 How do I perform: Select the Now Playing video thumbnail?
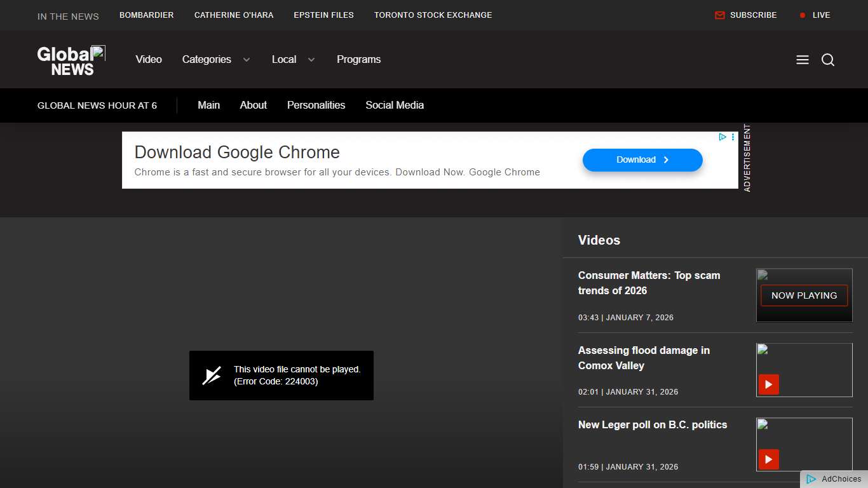tap(804, 295)
